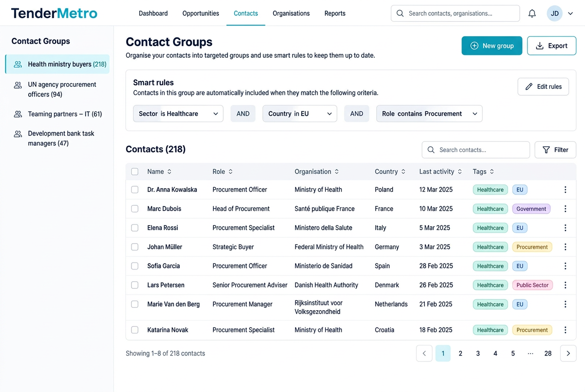Open the Opportunities tab
The image size is (585, 392).
201,13
